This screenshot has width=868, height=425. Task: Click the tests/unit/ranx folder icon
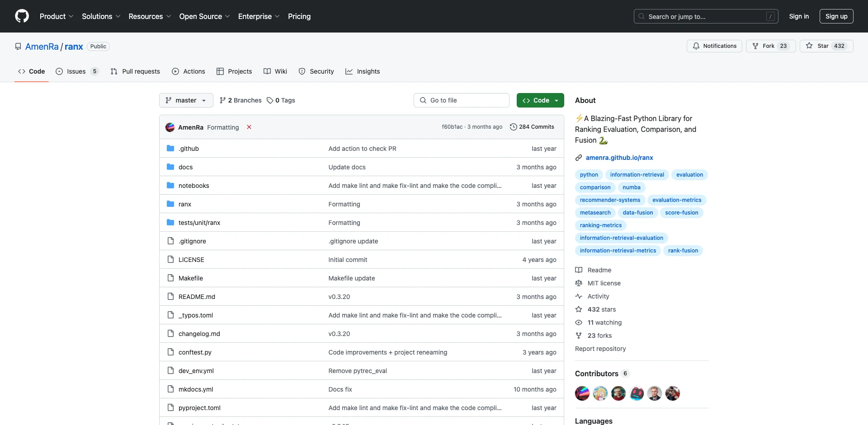170,222
